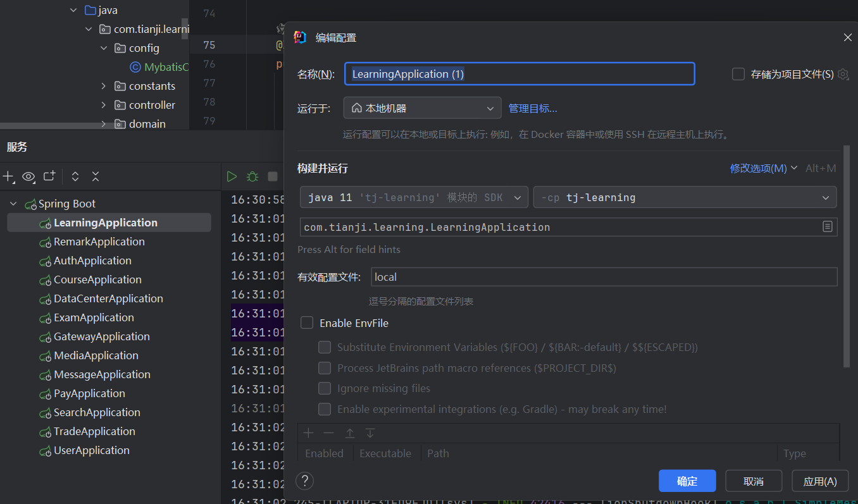Open the java 11 SDK dropdown

point(414,197)
